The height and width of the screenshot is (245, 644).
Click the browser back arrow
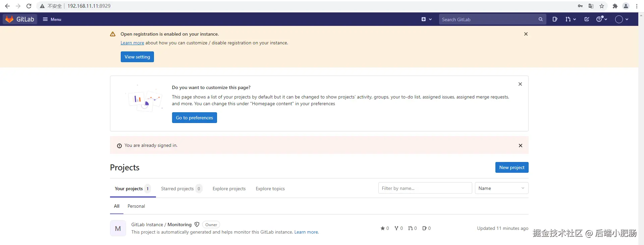7,6
